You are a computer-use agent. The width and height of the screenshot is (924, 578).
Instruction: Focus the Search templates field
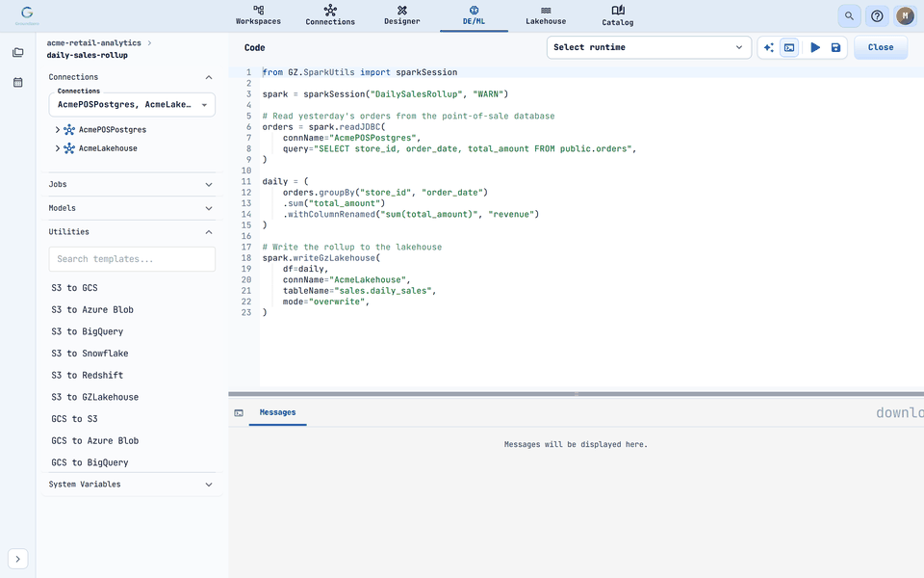point(132,259)
